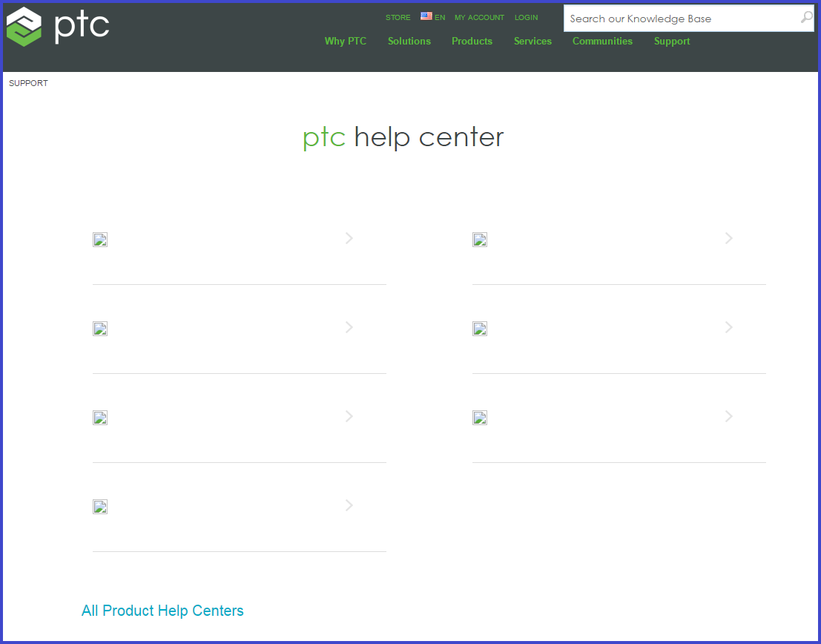The image size is (821, 644).
Task: Open the Services menu
Action: [x=533, y=41]
